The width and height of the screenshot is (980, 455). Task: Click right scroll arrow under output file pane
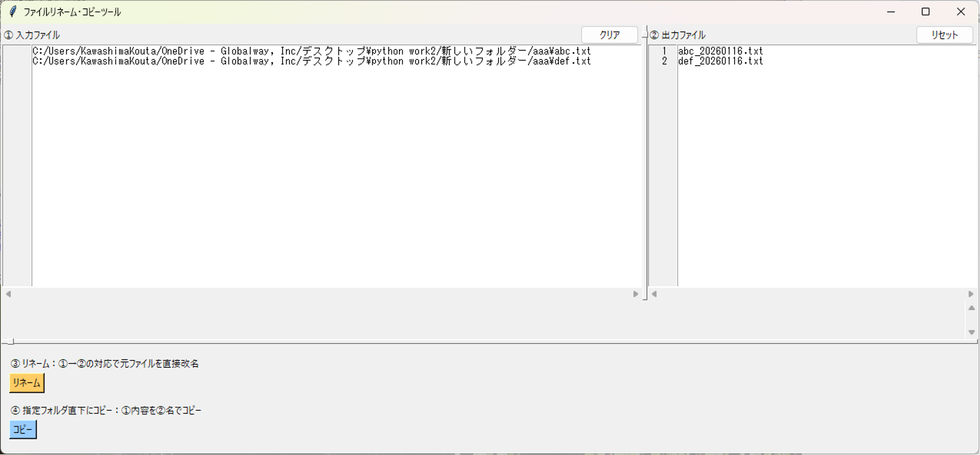tap(970, 294)
